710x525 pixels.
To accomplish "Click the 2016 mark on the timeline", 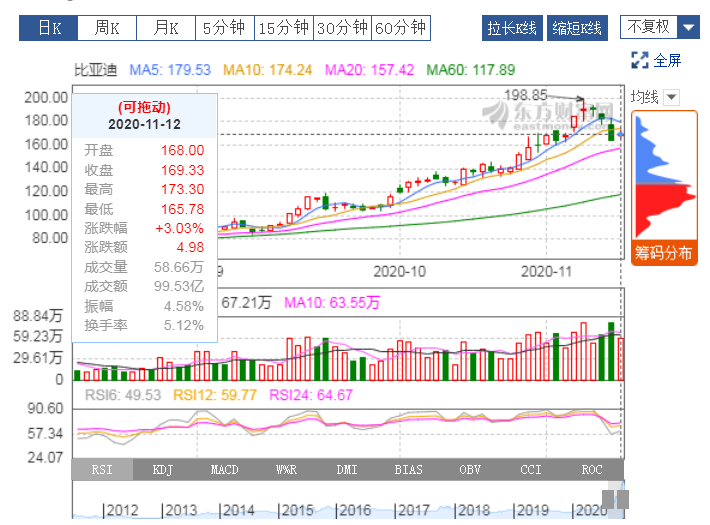I will (x=353, y=510).
